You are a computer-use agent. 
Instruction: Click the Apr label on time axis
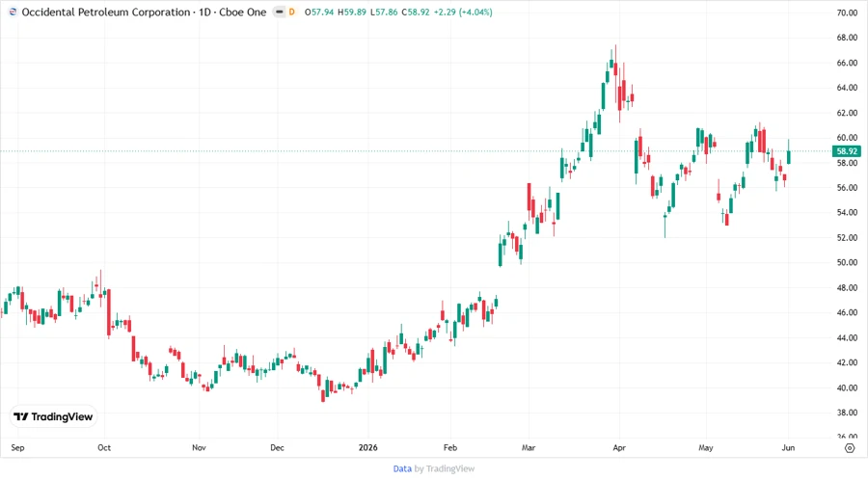pyautogui.click(x=619, y=447)
